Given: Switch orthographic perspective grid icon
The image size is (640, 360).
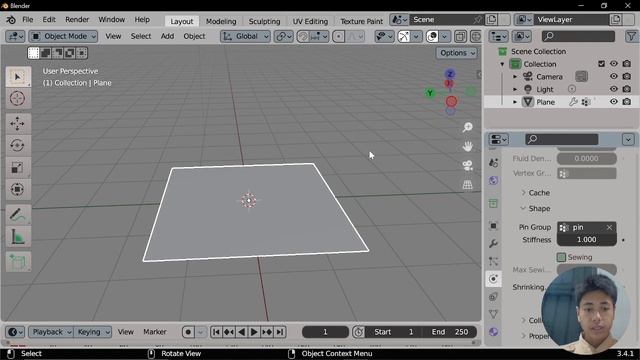Looking at the screenshot, I should click(467, 184).
